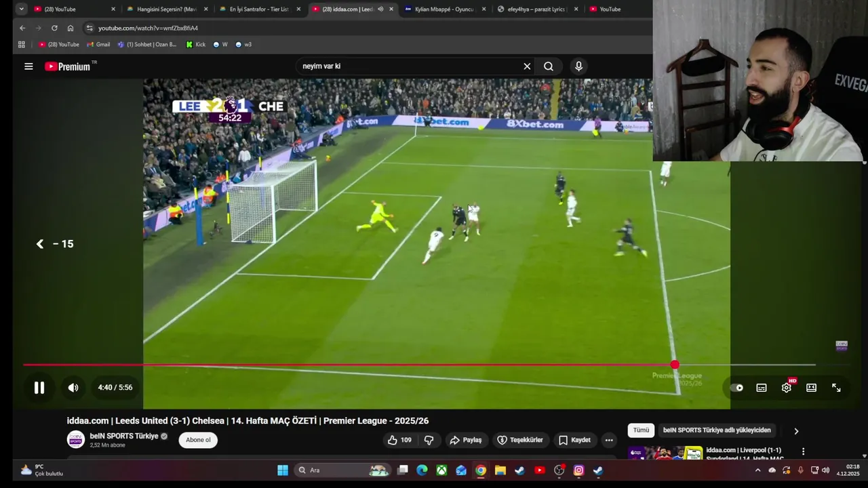
Task: Open the weather widget 'Çok bulutlu'
Action: click(41, 470)
